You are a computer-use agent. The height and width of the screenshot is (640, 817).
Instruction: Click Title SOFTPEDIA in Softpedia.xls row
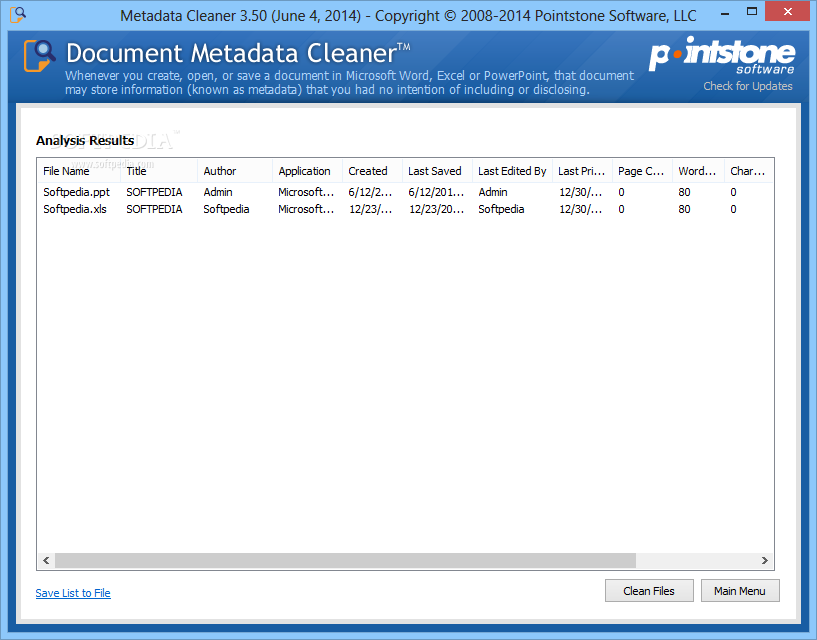pos(154,210)
